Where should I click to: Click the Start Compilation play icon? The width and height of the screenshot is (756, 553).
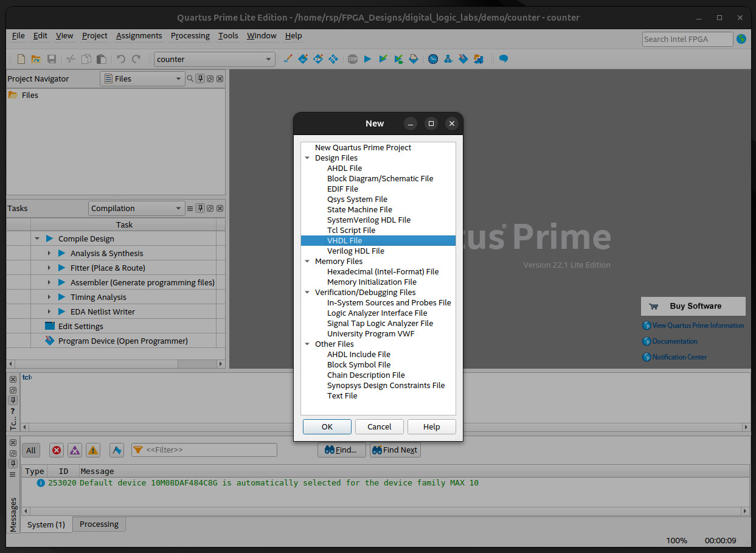(x=367, y=59)
